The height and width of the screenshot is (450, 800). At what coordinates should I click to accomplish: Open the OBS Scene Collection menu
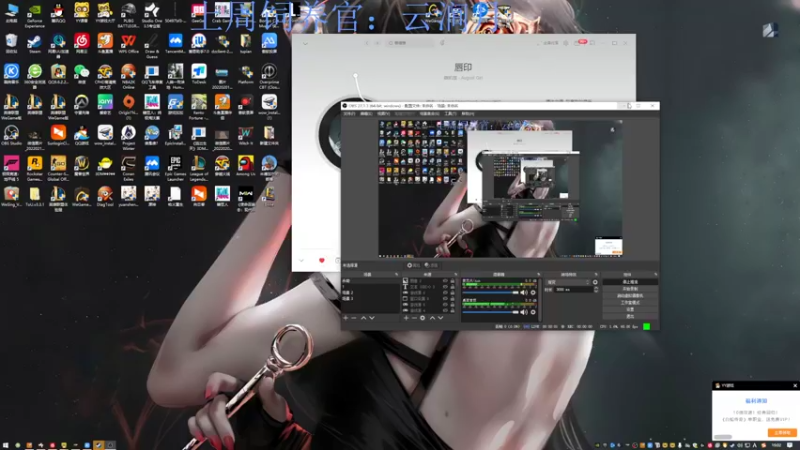(429, 113)
